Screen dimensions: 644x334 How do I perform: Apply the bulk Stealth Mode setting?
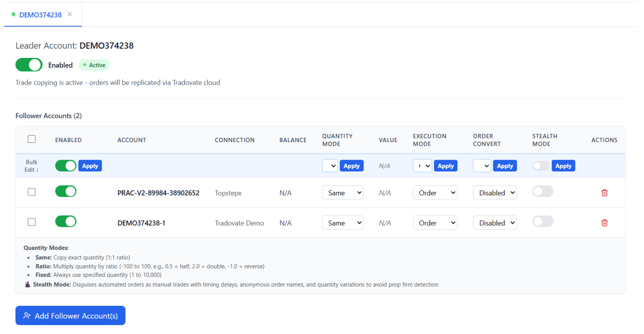[563, 166]
